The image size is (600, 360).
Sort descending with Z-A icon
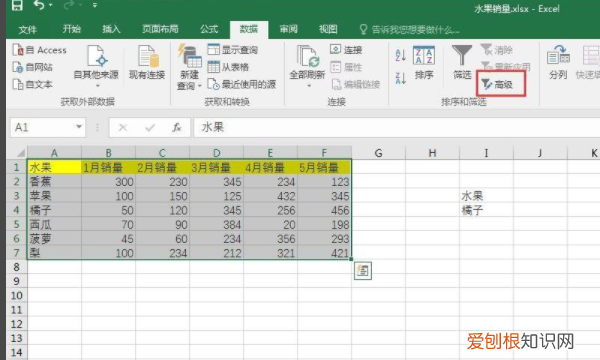pos(400,78)
